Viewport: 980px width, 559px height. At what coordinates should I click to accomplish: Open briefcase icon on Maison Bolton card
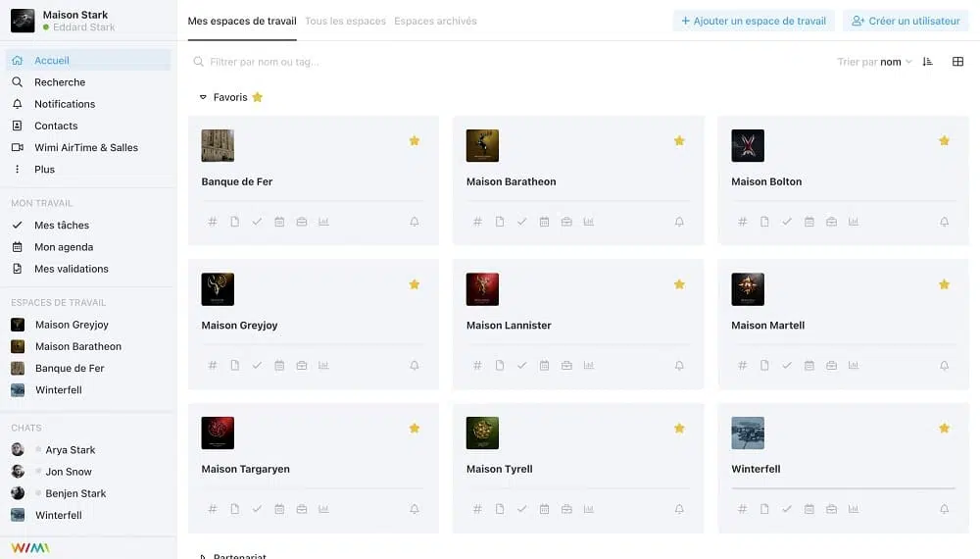[x=831, y=222]
